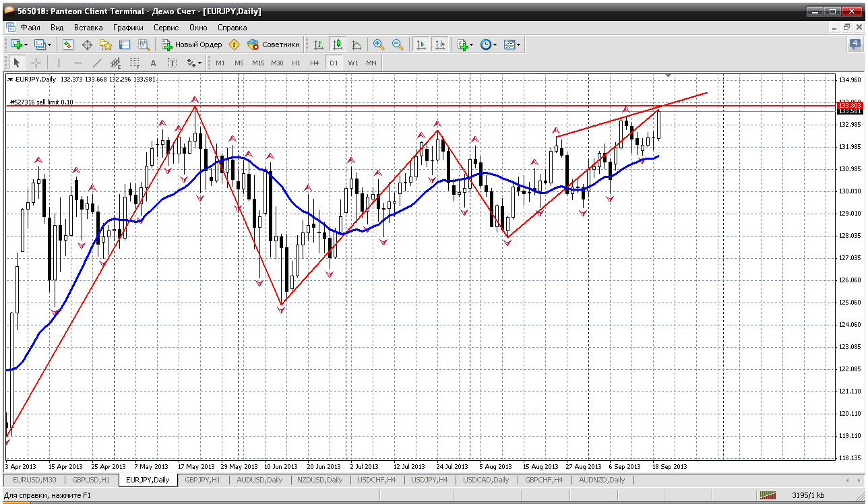This screenshot has width=868, height=504.
Task: Expand the profiles dropdown arrow
Action: pos(51,44)
